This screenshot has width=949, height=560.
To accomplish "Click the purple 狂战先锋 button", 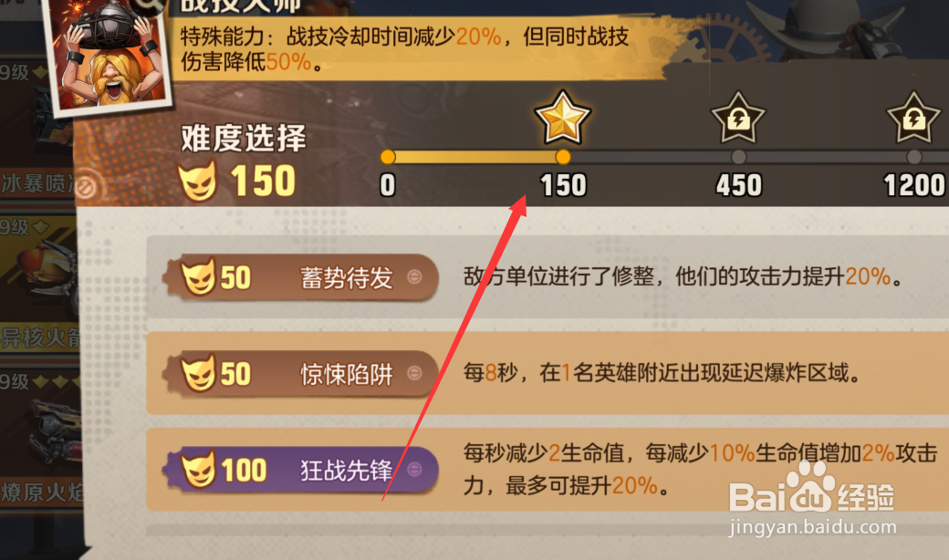I will coord(301,470).
